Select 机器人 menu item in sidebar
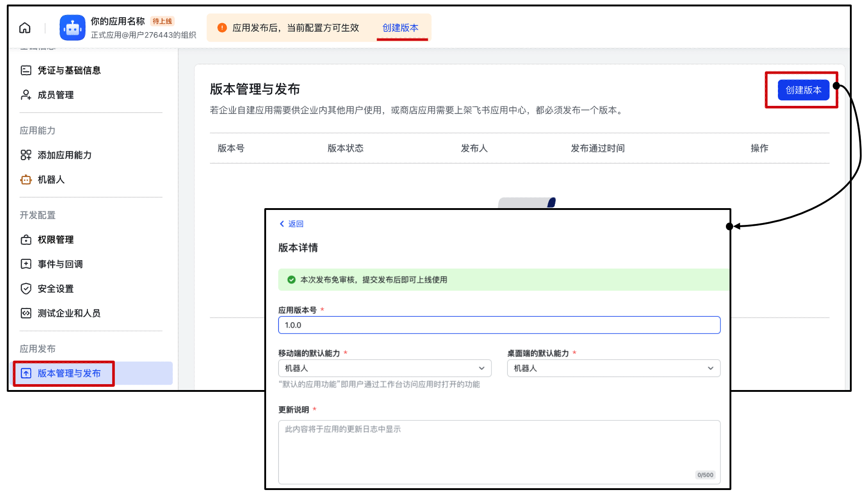868x495 pixels. 51,180
